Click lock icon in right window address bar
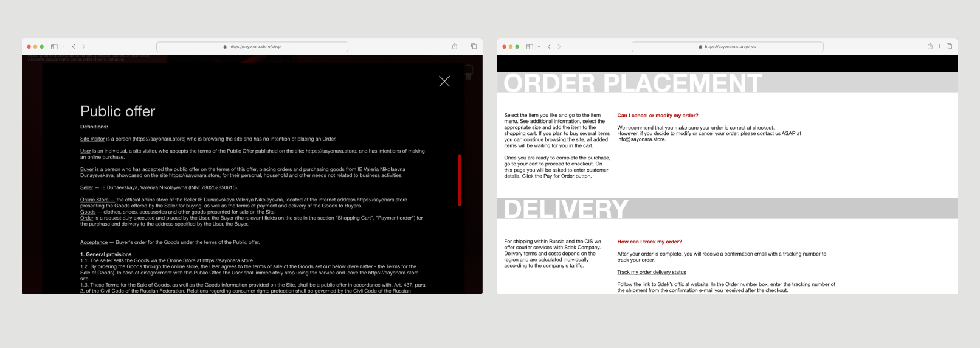 [x=701, y=47]
